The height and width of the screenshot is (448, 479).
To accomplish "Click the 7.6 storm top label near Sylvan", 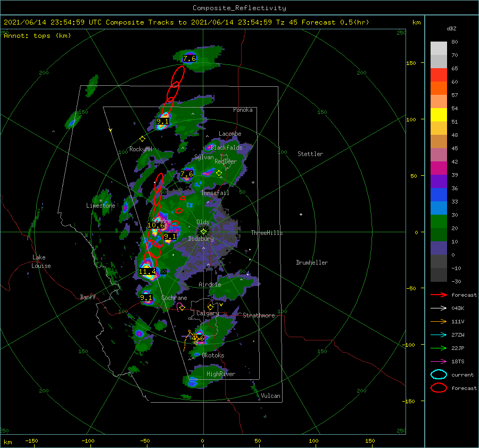I will point(187,174).
